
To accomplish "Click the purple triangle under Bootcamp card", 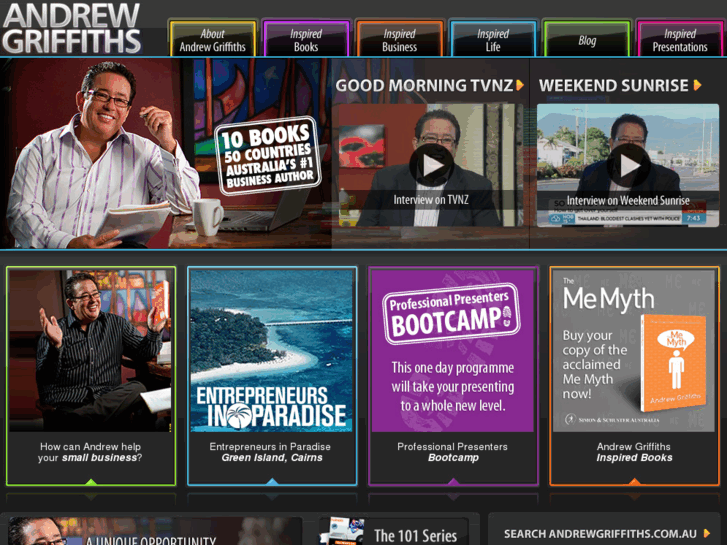I will click(x=453, y=482).
